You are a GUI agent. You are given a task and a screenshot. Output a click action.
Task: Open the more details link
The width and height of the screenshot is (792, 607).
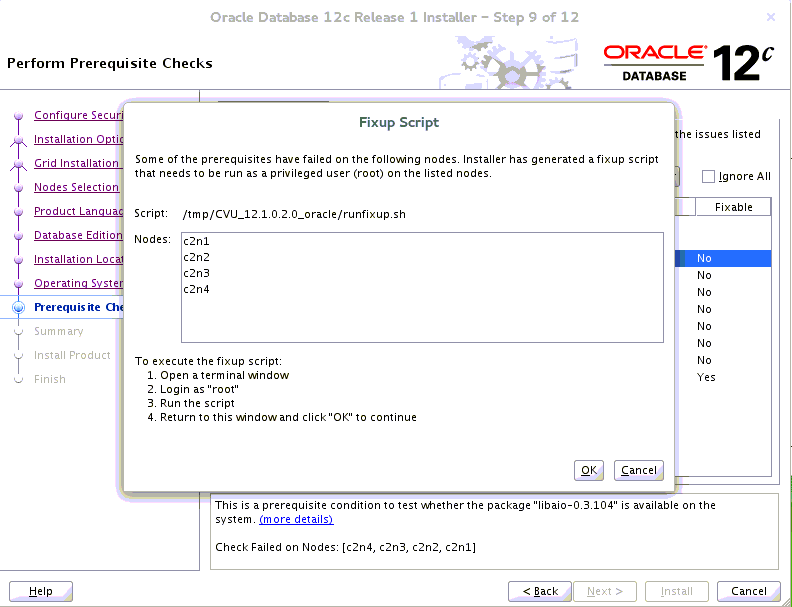(296, 519)
